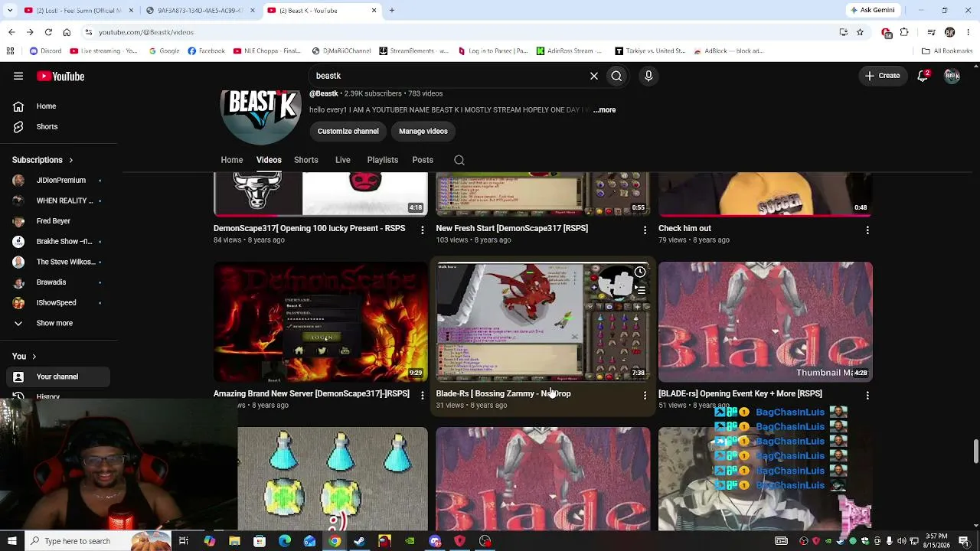Switch to the Lost! - Feel Sumn browser tab

pos(78,10)
